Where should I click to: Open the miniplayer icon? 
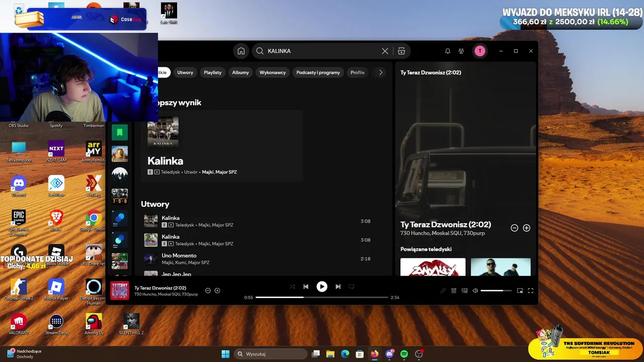click(520, 291)
